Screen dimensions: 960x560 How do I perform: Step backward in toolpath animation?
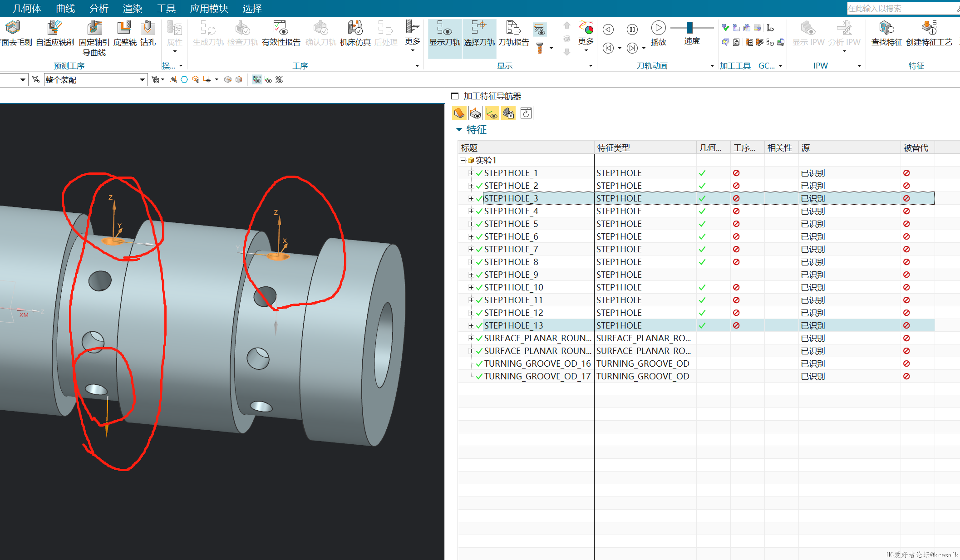(x=608, y=29)
